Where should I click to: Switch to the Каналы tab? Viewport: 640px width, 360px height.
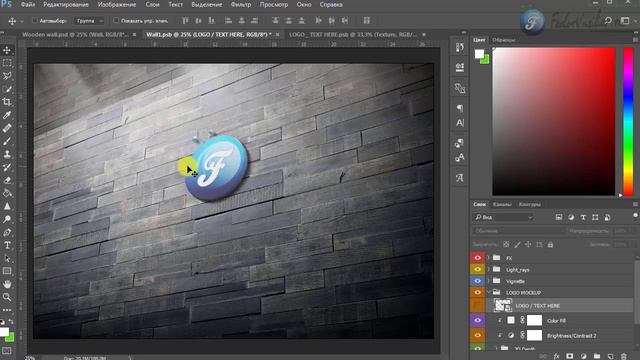point(502,204)
